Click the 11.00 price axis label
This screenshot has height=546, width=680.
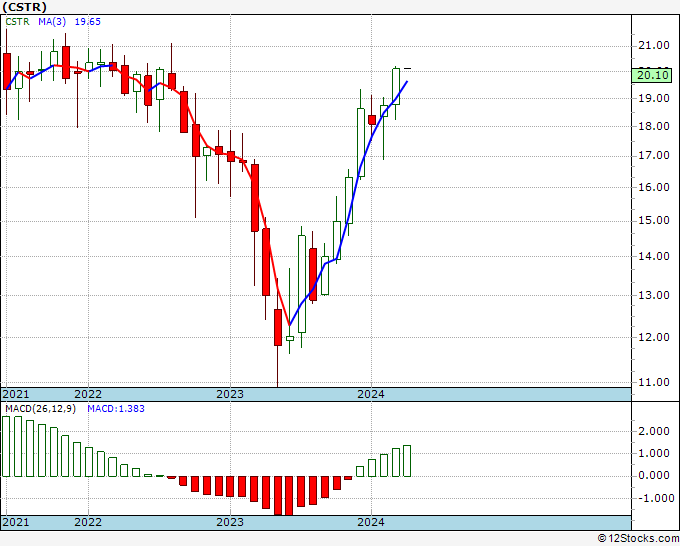point(653,382)
